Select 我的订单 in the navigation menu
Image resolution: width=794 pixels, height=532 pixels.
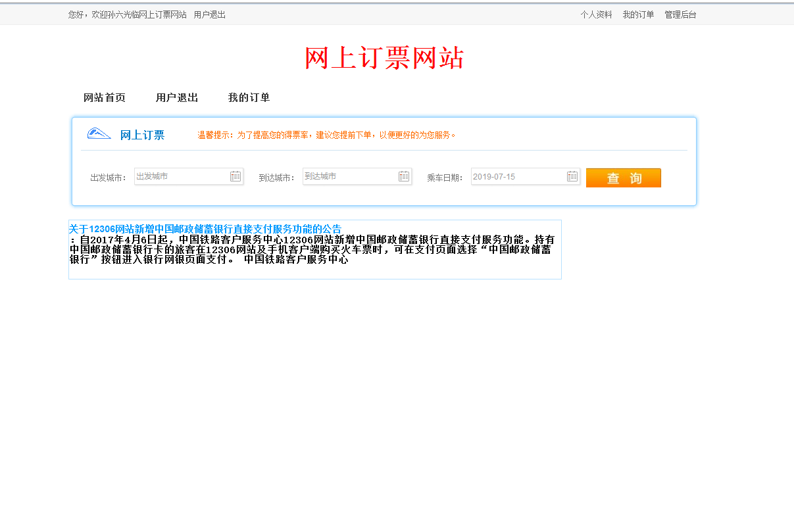[x=249, y=97]
